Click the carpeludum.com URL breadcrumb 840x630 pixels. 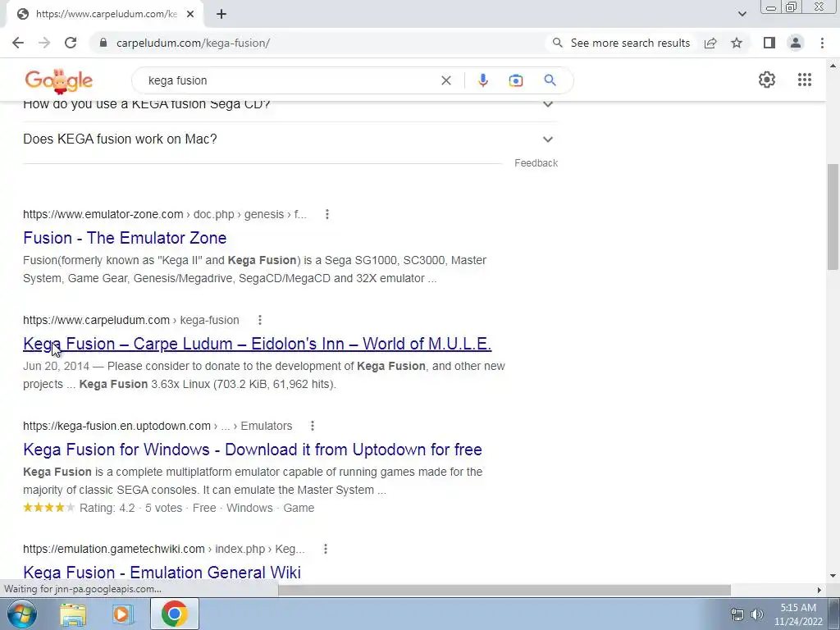(130, 320)
